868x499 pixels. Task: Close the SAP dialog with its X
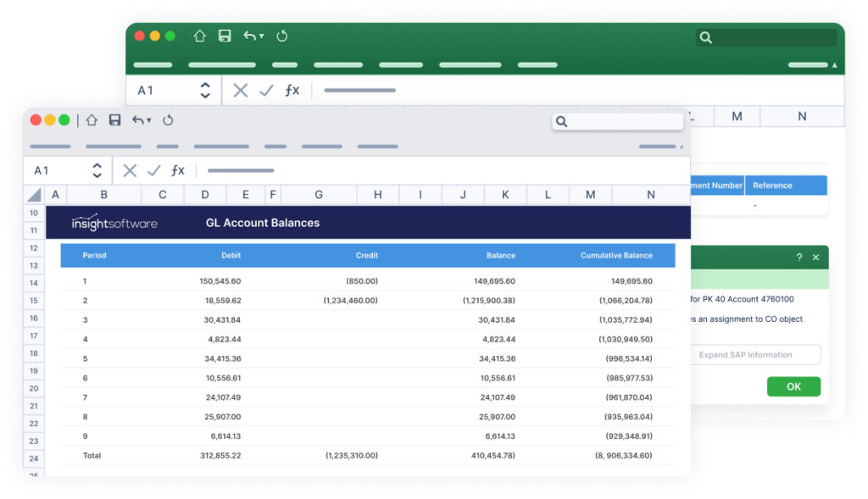point(816,258)
